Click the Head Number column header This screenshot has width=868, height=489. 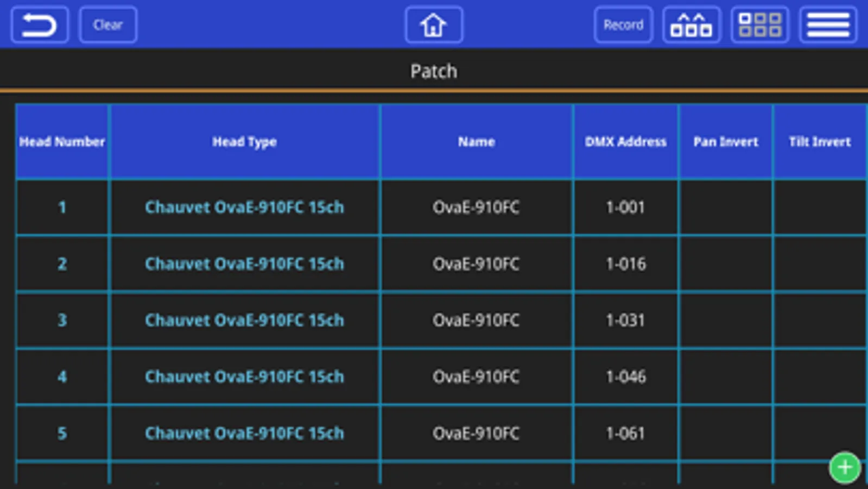[x=62, y=142]
